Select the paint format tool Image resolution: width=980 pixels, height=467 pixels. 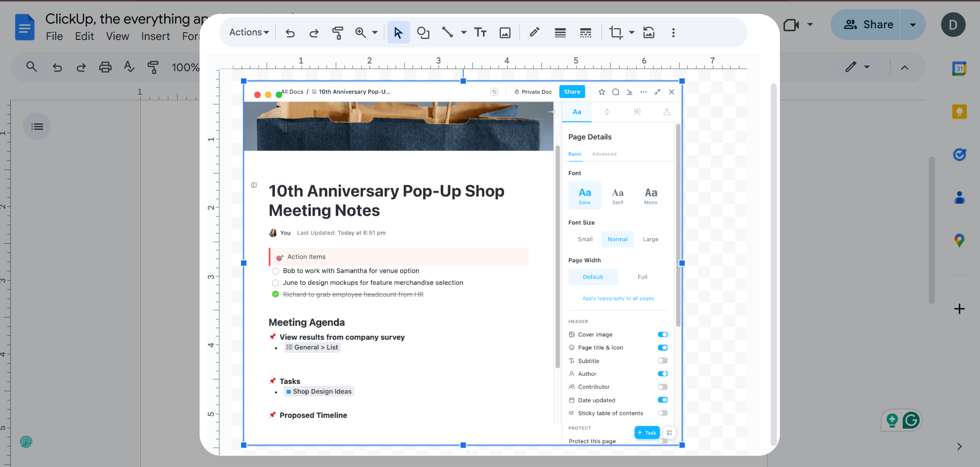338,32
